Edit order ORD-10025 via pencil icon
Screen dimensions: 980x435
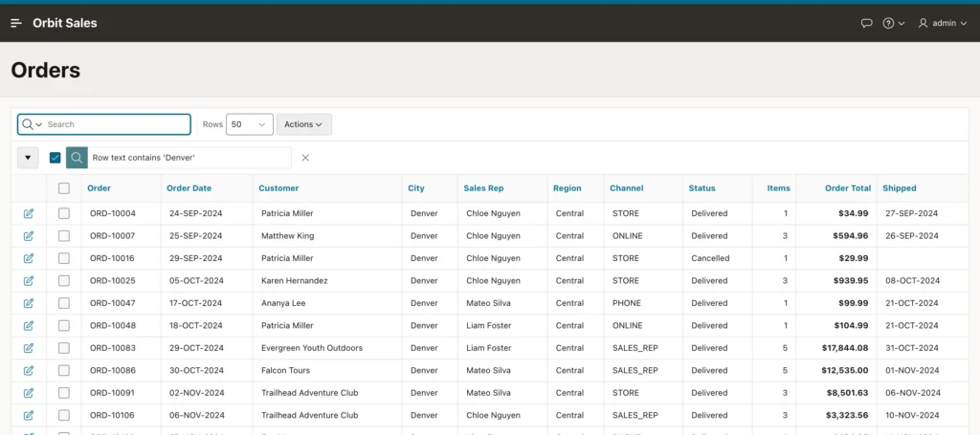click(x=28, y=281)
